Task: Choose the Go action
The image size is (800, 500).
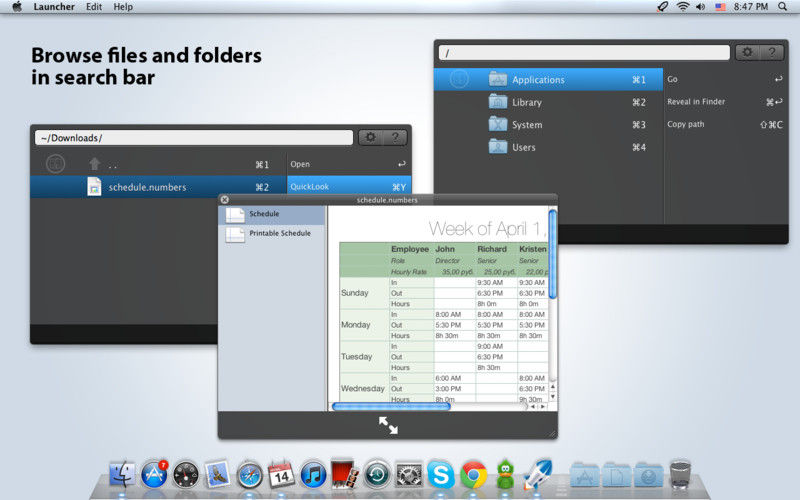Action: coord(726,79)
